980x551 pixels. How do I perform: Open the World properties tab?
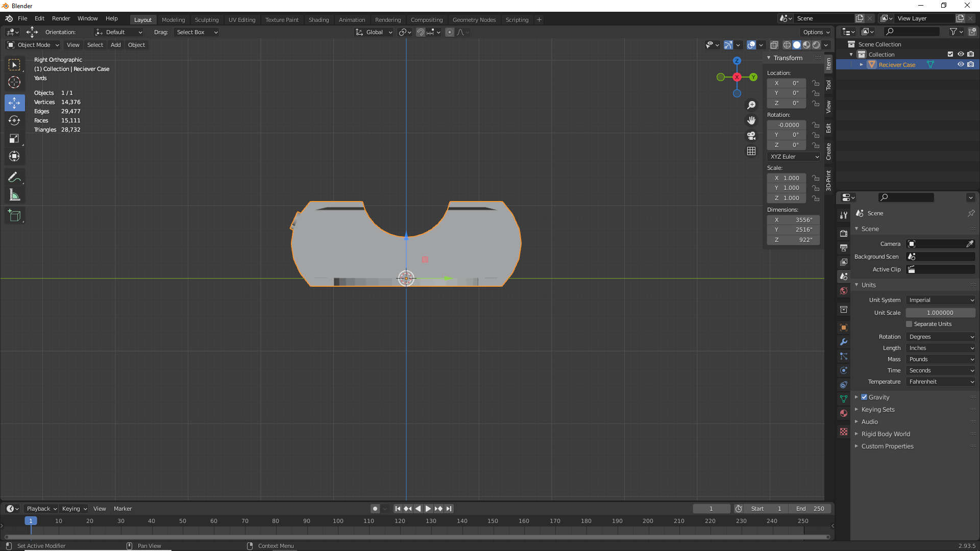844,291
